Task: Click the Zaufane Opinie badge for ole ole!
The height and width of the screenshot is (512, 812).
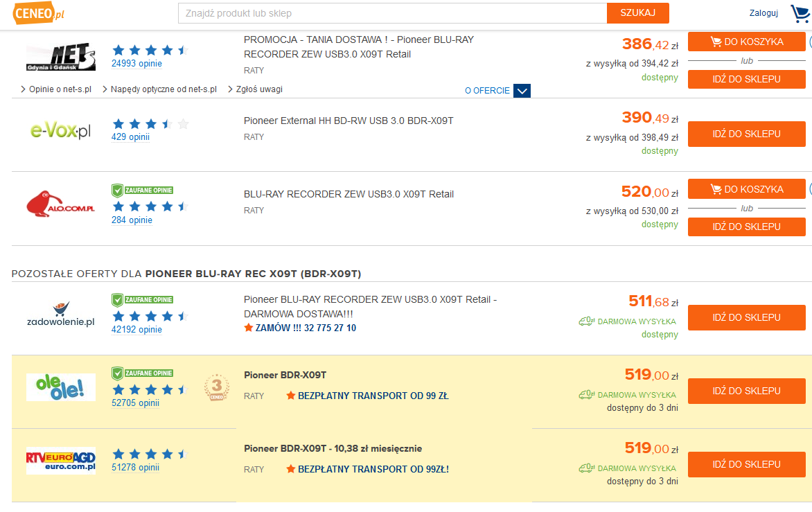Action: (x=143, y=373)
